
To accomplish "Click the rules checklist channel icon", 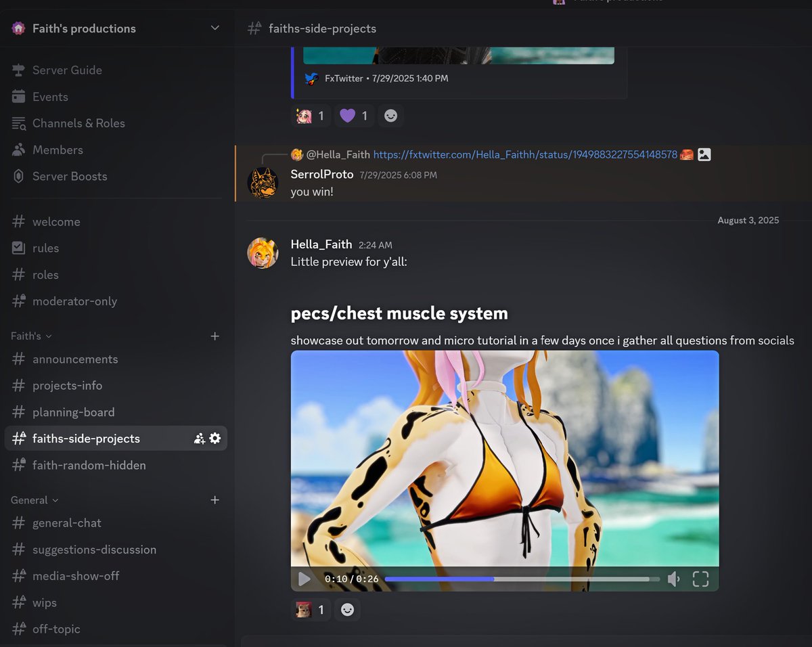I will tap(19, 248).
